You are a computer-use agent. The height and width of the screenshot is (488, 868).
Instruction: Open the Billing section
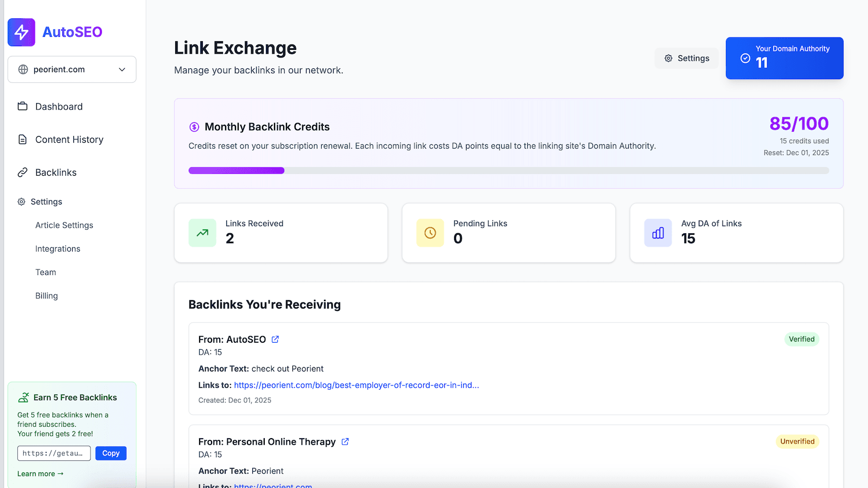[46, 296]
